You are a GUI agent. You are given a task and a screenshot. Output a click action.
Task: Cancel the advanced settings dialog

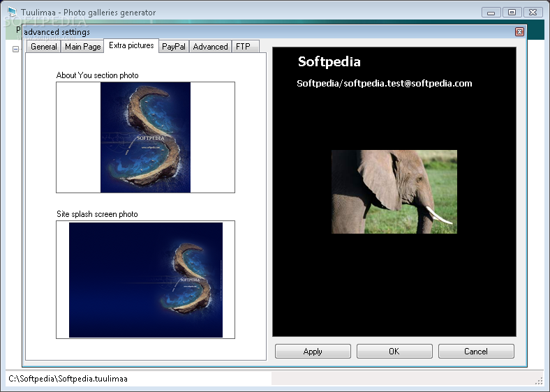pos(476,352)
